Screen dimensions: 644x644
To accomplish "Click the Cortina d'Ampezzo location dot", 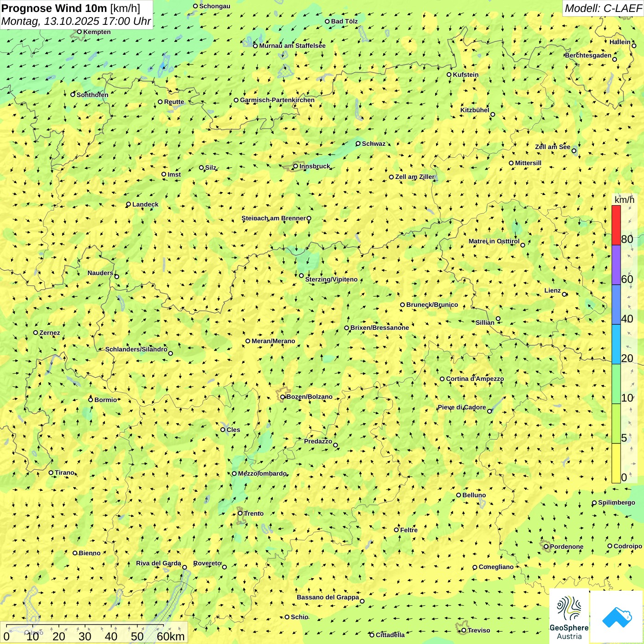I will (x=443, y=379).
